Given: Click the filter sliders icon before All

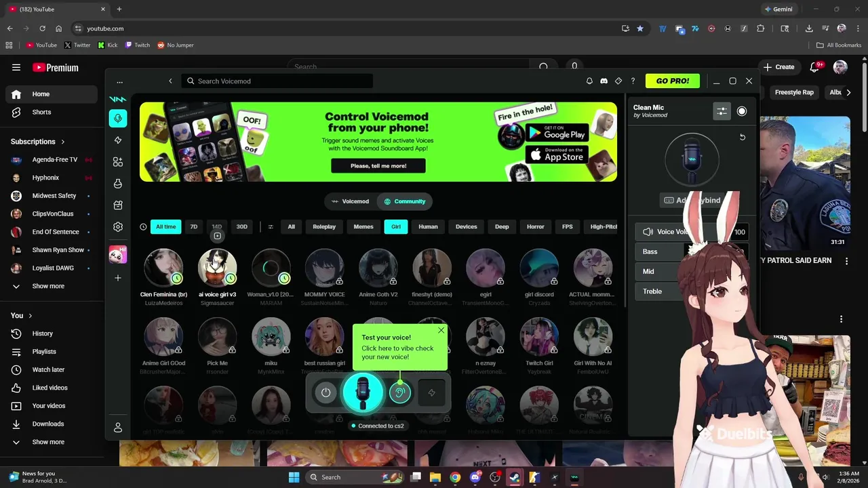Looking at the screenshot, I should (x=271, y=227).
